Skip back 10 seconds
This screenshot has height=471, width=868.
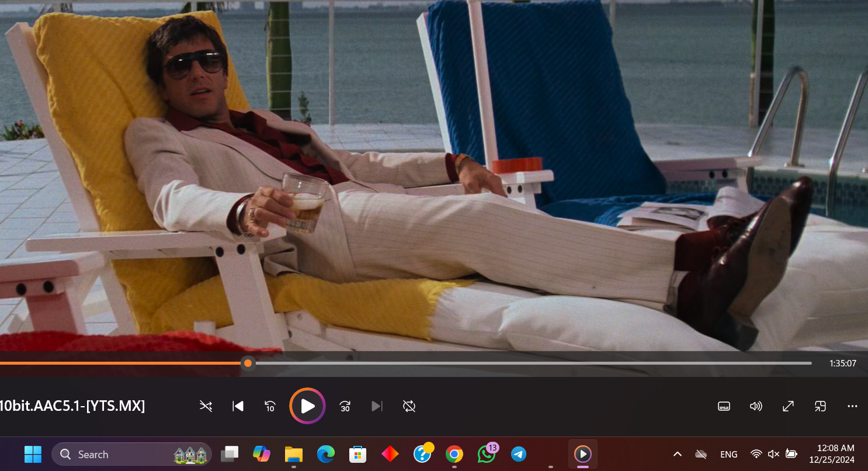tap(270, 406)
